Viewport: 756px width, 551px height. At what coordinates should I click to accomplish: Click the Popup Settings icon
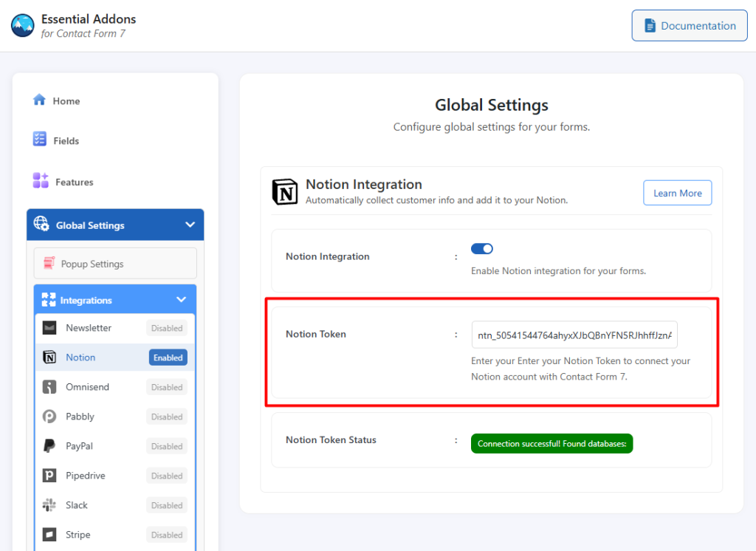click(49, 263)
